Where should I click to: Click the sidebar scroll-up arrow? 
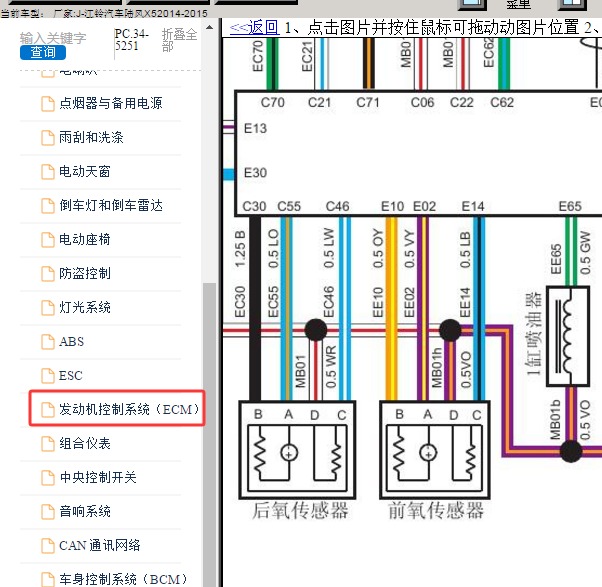(209, 27)
